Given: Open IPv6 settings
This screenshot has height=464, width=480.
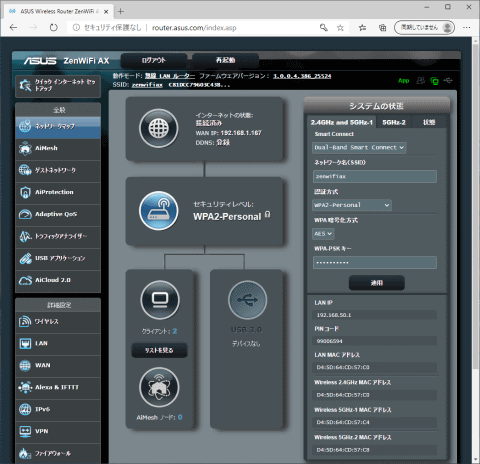Looking at the screenshot, I should coord(58,410).
